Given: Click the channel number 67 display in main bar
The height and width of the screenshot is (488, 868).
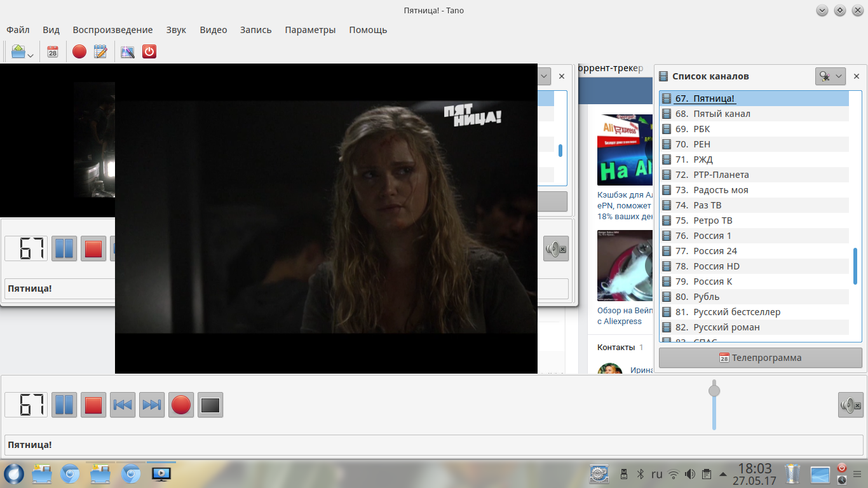Looking at the screenshot, I should click(26, 405).
